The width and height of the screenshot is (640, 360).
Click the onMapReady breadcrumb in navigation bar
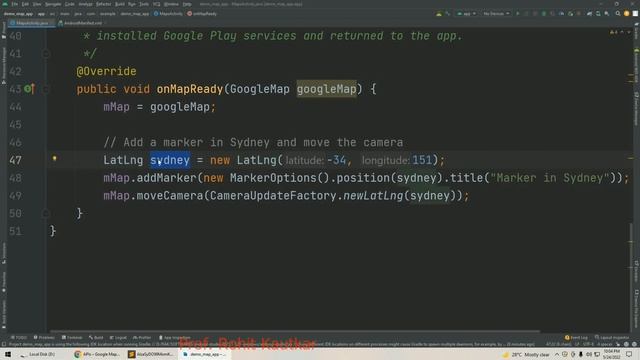(x=202, y=14)
